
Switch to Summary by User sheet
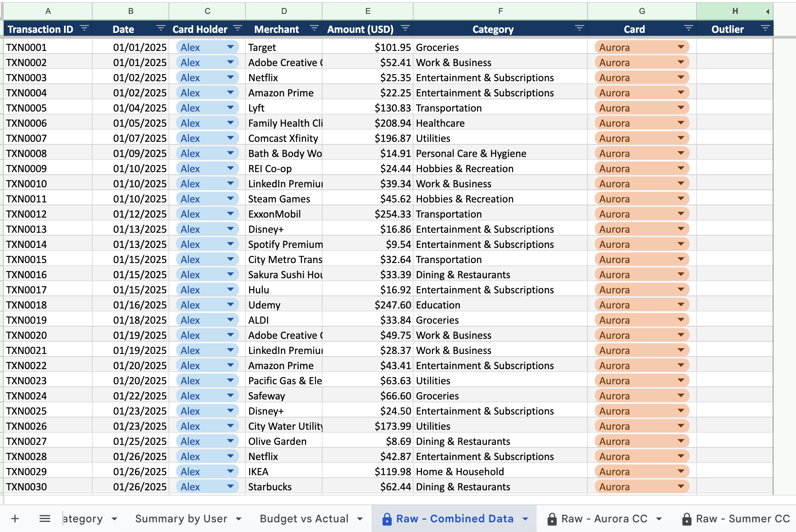pos(181,519)
